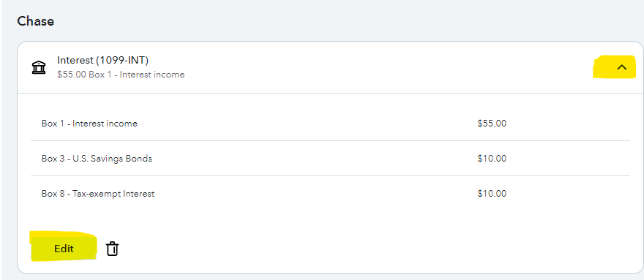
Task: Click the header divider below 1099-INT summary
Action: 330,93
